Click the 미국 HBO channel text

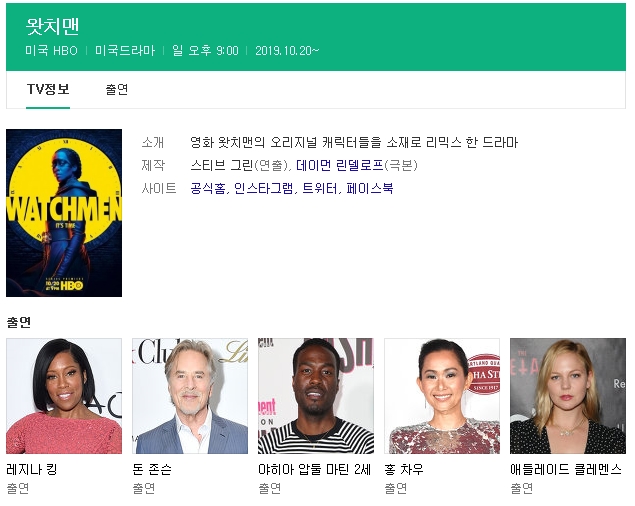[x=51, y=51]
